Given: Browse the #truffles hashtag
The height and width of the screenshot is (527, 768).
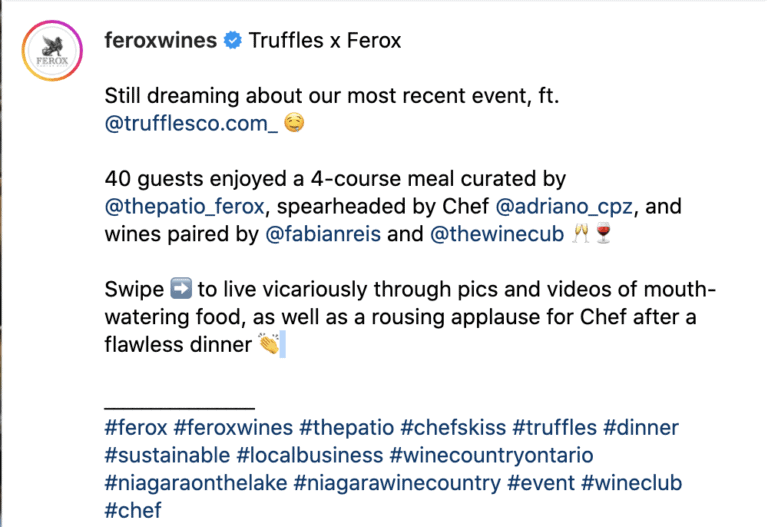Looking at the screenshot, I should coord(554,428).
